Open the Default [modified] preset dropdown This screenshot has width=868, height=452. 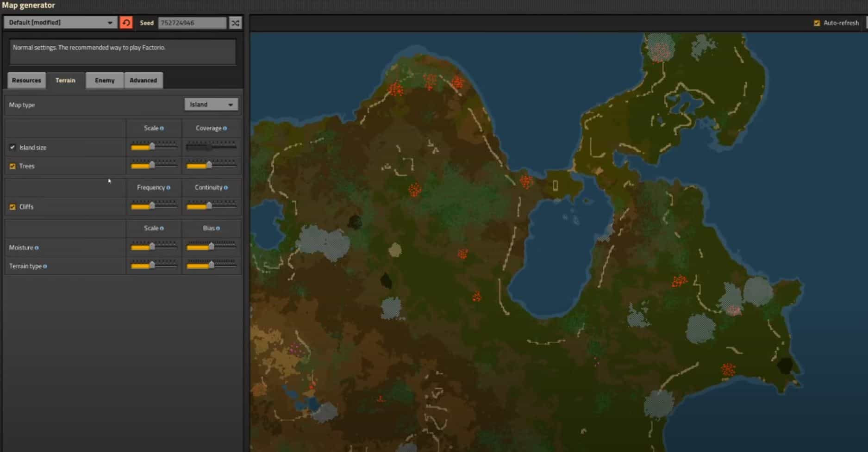60,22
